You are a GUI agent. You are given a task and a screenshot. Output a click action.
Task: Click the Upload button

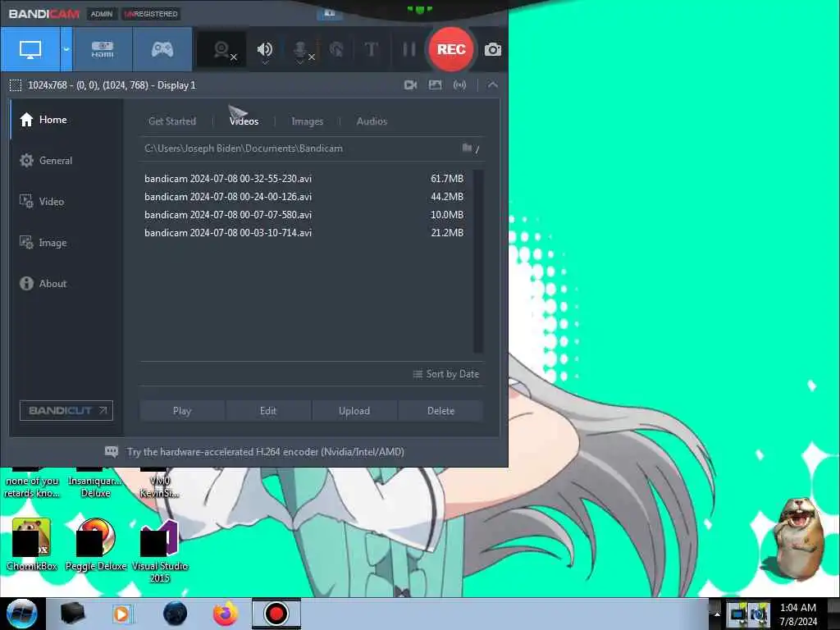pyautogui.click(x=354, y=411)
